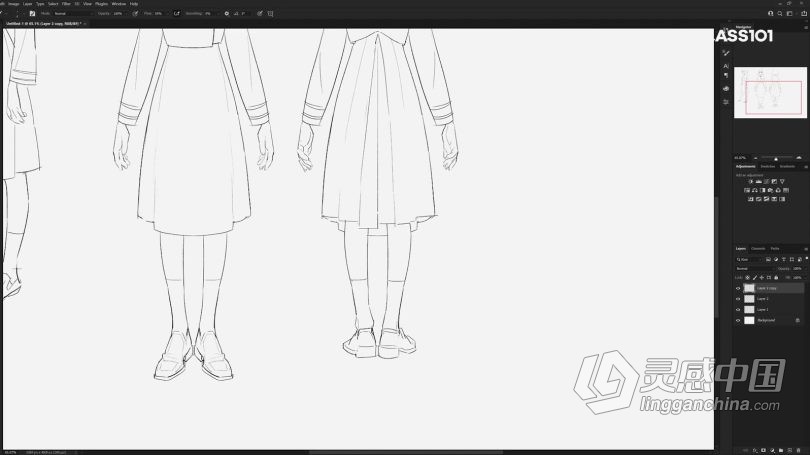Viewport: 810px width, 455px height.
Task: Open Layers panel menu
Action: [806, 249]
